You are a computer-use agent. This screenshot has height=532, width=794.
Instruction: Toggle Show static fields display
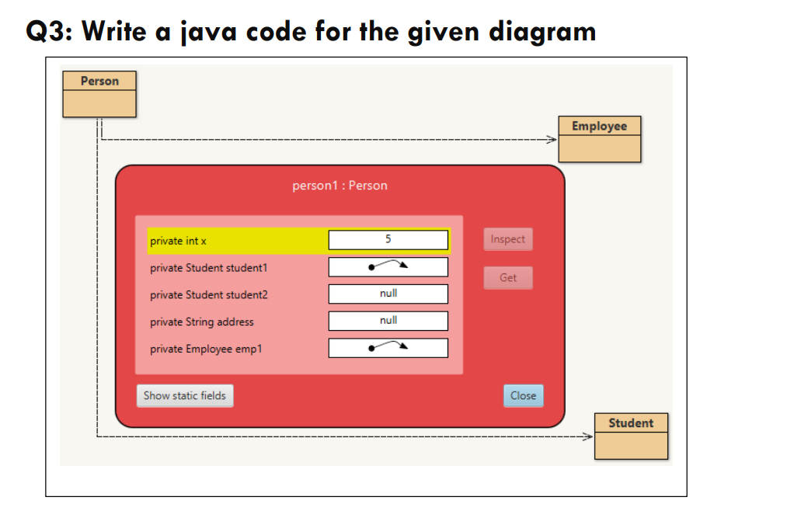[185, 395]
